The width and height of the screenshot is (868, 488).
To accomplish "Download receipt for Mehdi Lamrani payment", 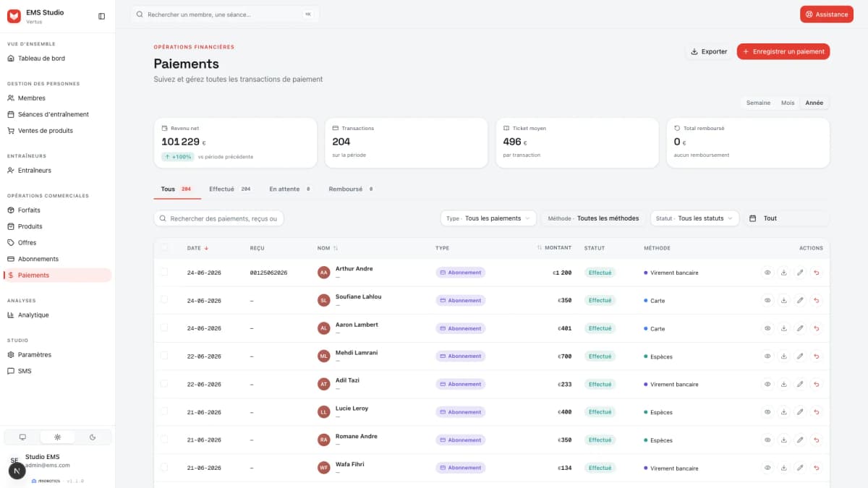I will (783, 356).
